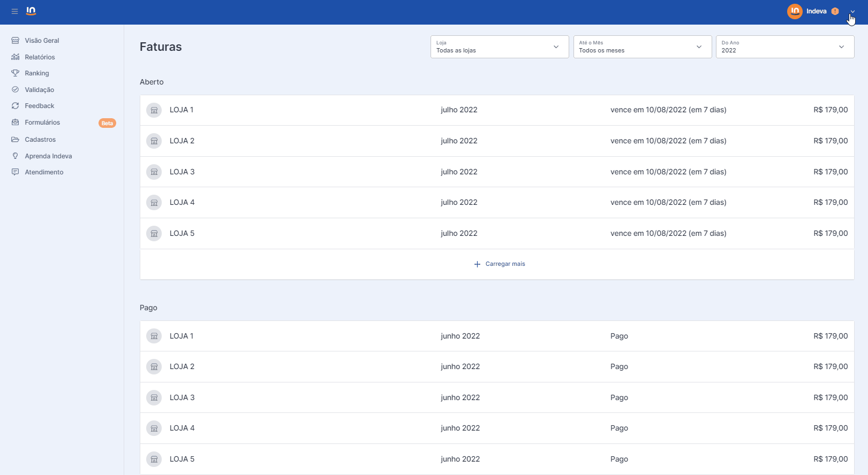Open the Atendimento sidebar item

coord(44,172)
